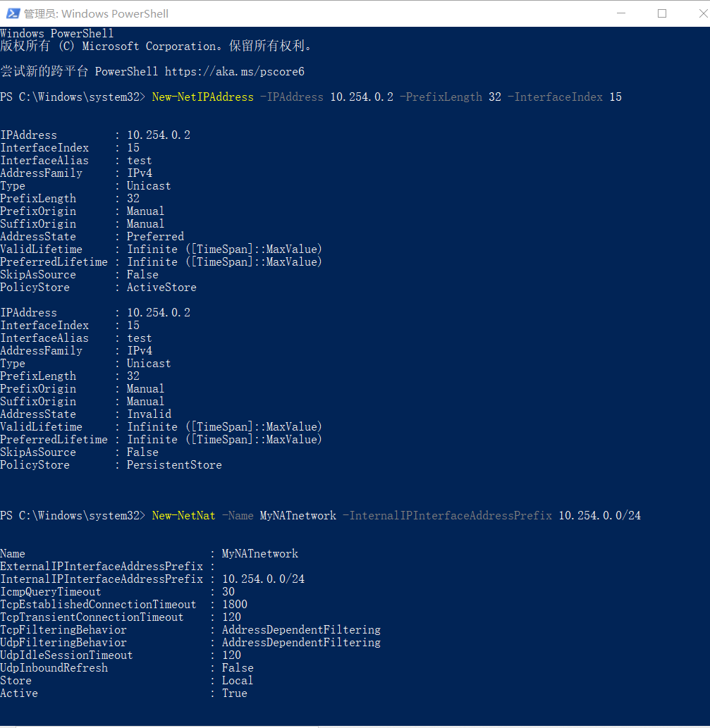Click the 'True' value of Active
Viewport: 710px width, 728px height.
234,693
